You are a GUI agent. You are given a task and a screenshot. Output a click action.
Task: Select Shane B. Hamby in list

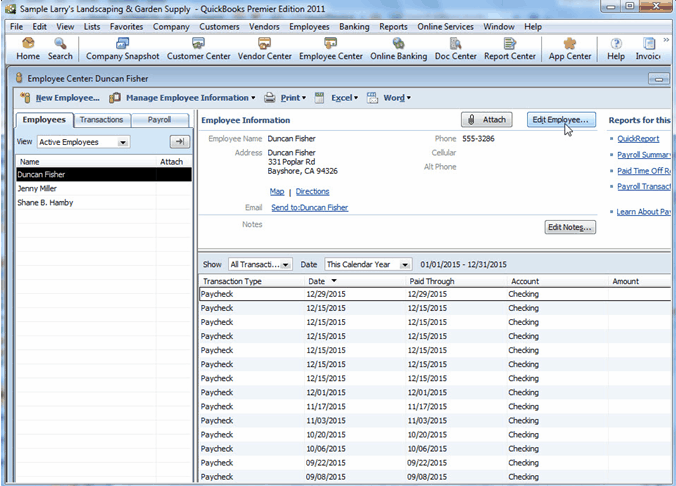click(x=103, y=203)
